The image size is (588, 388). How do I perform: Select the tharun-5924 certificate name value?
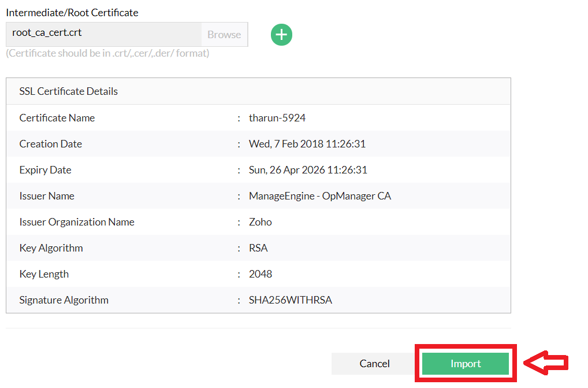[276, 117]
